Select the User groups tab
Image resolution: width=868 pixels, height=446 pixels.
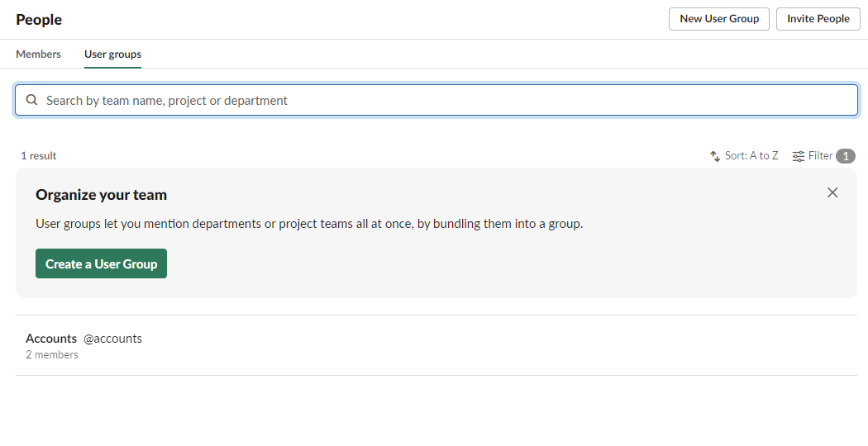pyautogui.click(x=112, y=55)
